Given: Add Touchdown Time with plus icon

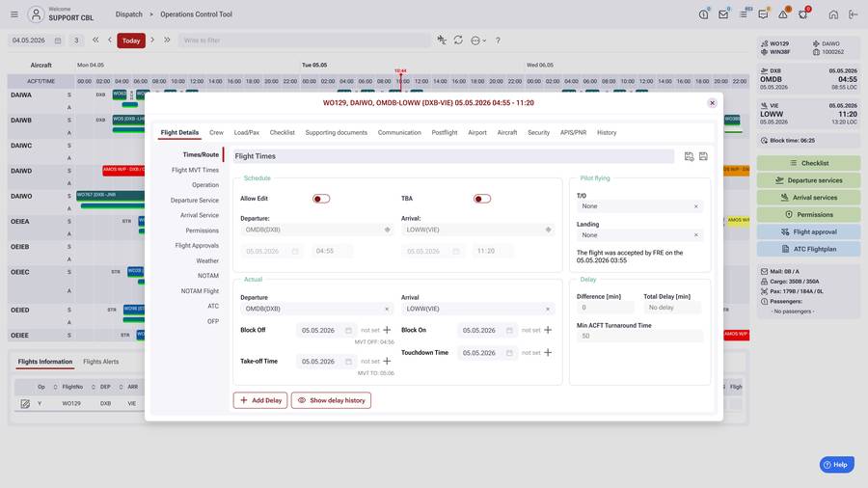Looking at the screenshot, I should [x=548, y=352].
